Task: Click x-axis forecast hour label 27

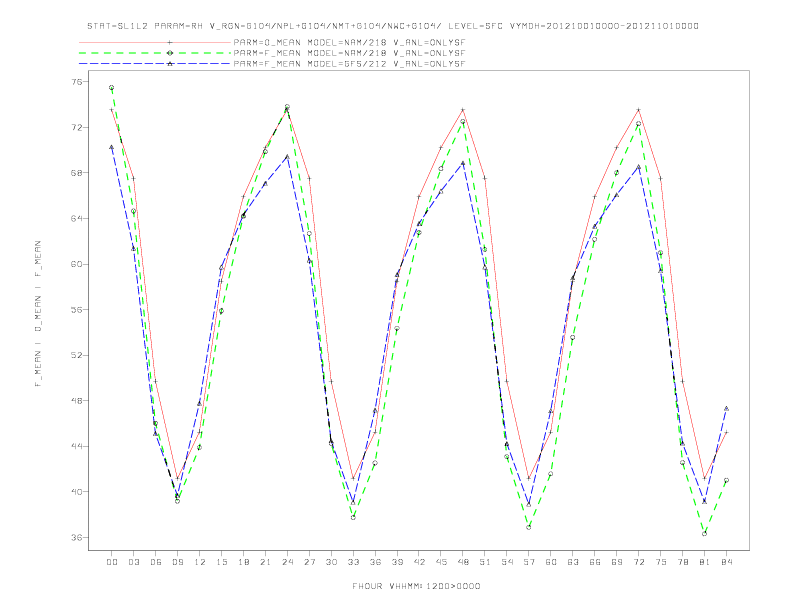Action: coord(309,562)
